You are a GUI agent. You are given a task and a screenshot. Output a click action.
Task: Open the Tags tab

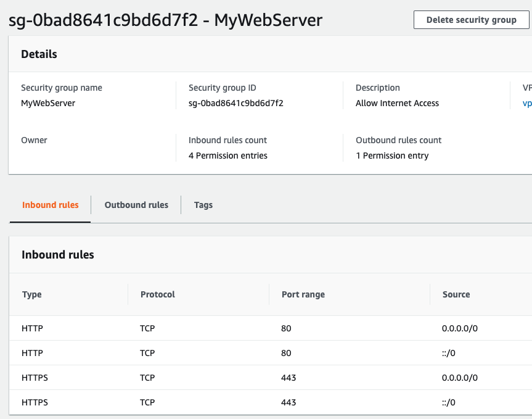(x=203, y=205)
